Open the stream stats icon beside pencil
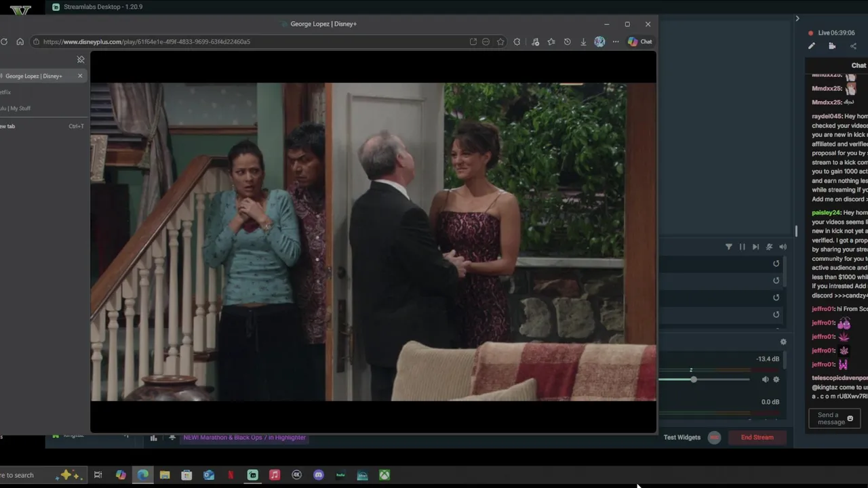Image resolution: width=868 pixels, height=488 pixels. [x=832, y=46]
